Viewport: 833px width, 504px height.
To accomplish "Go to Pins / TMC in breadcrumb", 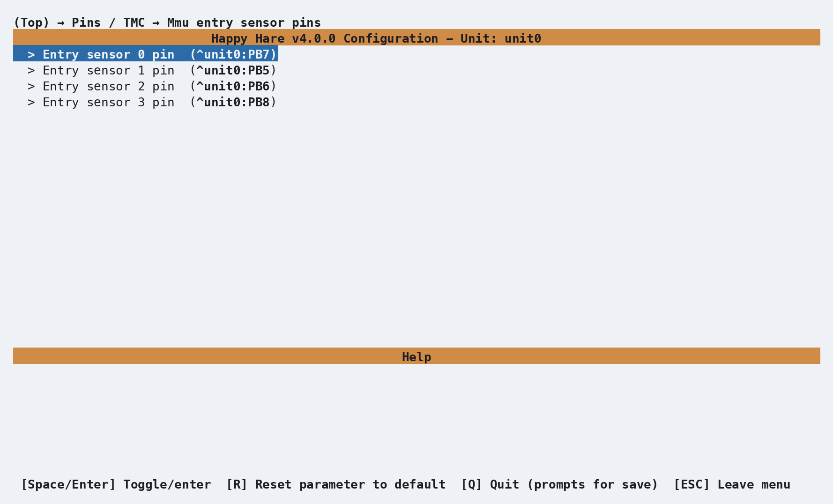I will (108, 22).
